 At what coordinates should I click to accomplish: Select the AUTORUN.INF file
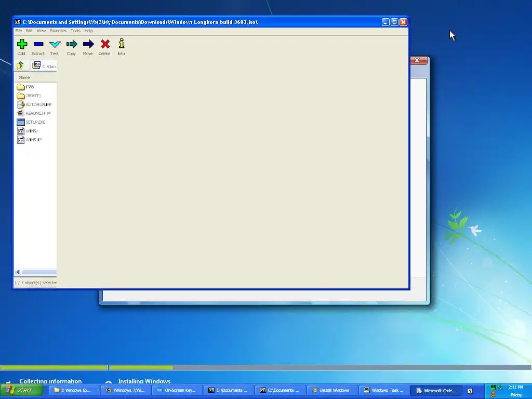point(34,104)
